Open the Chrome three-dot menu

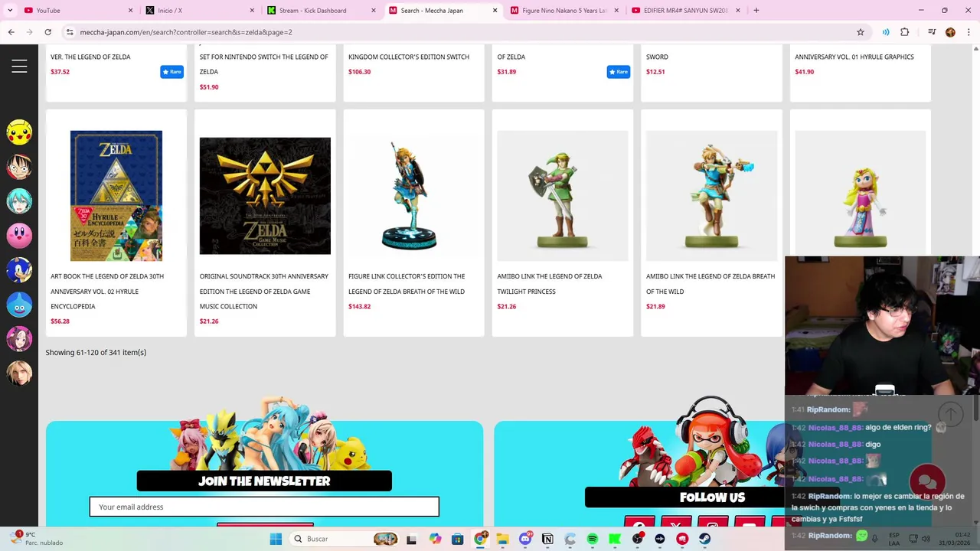coord(969,32)
